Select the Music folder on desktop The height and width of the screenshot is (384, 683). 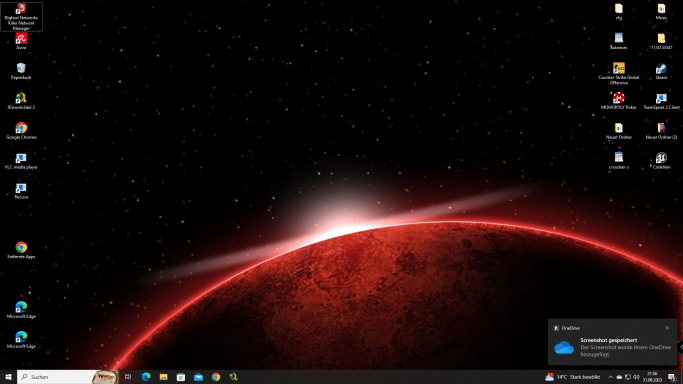(661, 11)
